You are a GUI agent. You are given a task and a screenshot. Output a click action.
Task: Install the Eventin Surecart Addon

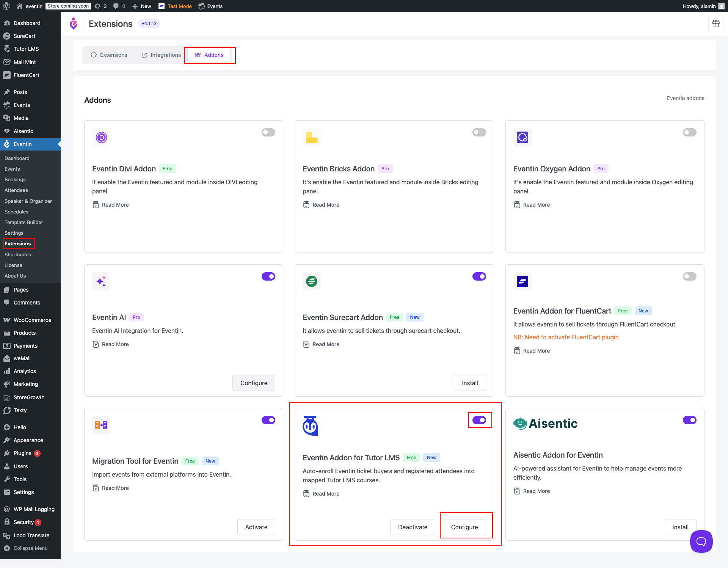(470, 383)
